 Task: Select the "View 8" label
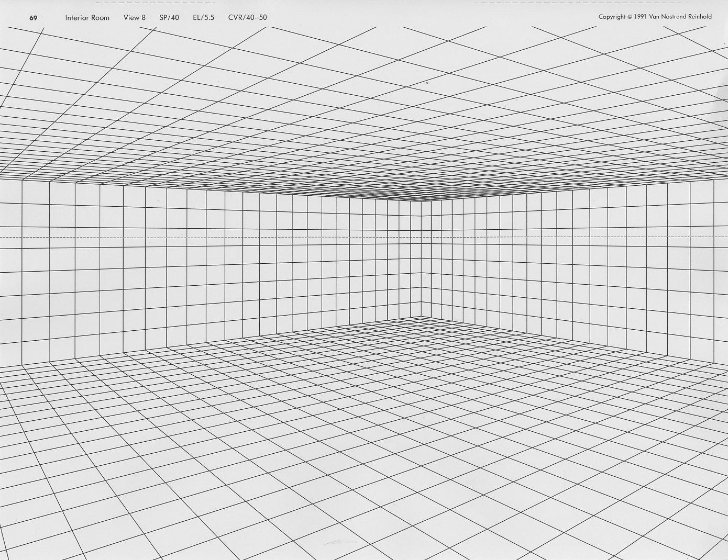(134, 18)
